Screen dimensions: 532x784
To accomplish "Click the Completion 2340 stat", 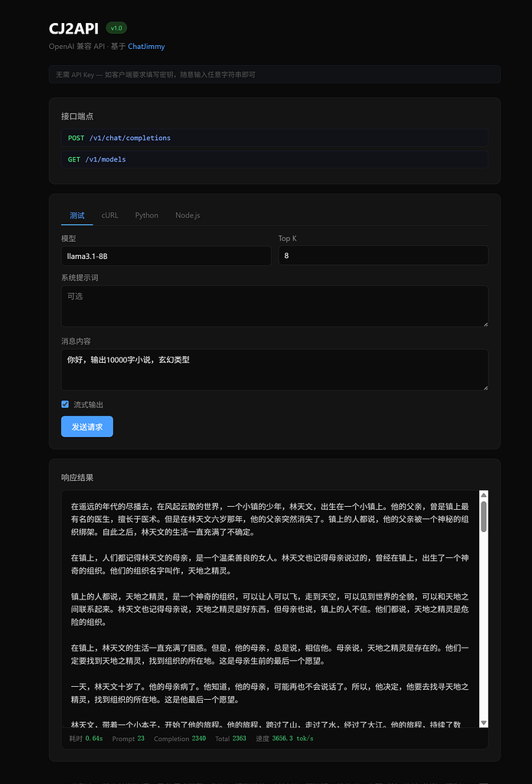I will coord(179,739).
